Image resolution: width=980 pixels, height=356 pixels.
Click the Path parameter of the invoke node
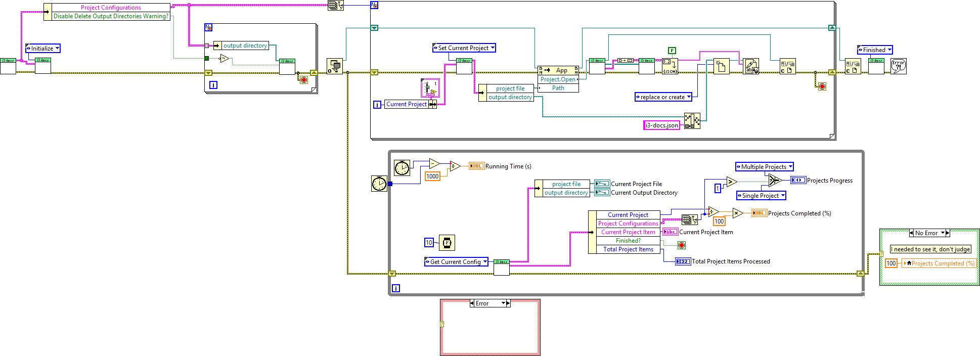558,88
